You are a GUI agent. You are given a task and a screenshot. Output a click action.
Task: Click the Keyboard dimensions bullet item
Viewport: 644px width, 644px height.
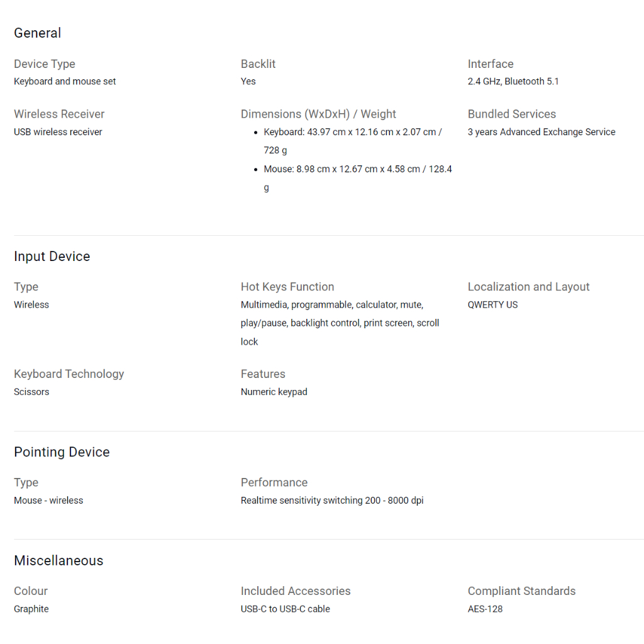[352, 141]
